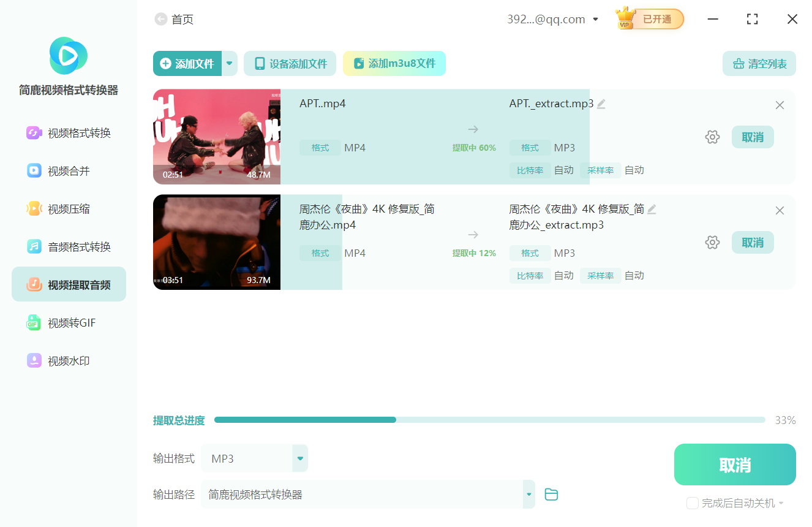Viewport: 812px width, 527px height.
Task: Click the 提取中 12% status text
Action: (x=474, y=253)
